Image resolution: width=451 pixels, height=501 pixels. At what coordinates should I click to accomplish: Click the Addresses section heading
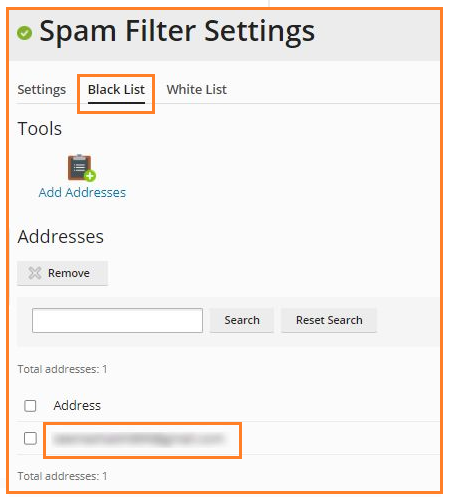pyautogui.click(x=61, y=237)
